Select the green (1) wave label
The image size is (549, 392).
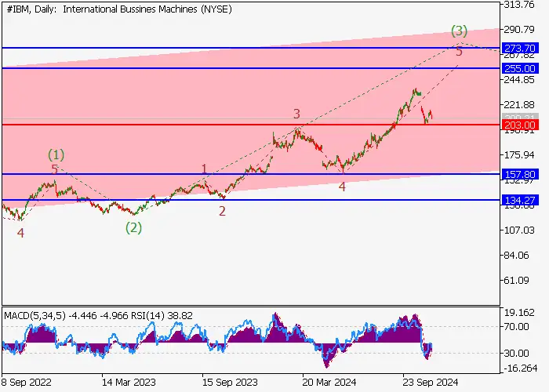[56, 154]
